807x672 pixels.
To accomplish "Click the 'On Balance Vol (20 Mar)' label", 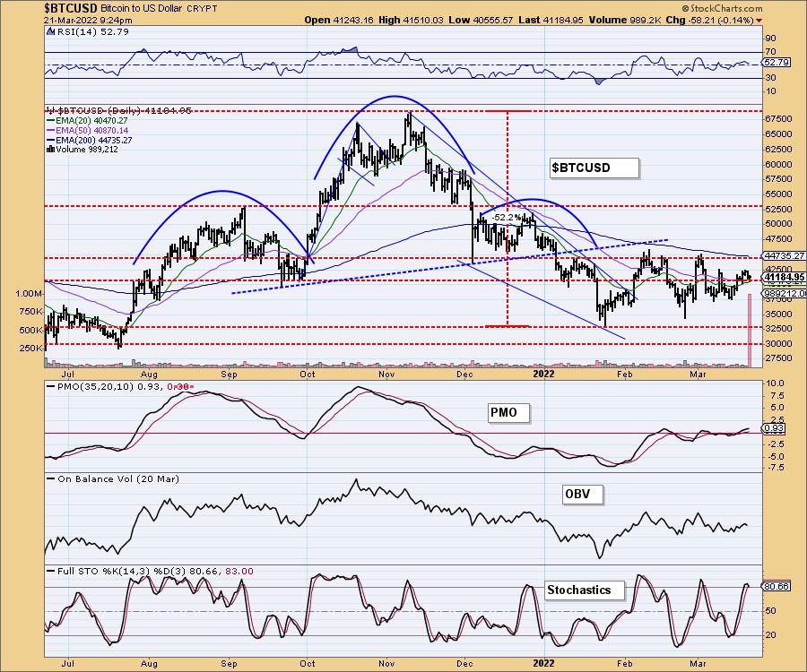I will pos(117,479).
